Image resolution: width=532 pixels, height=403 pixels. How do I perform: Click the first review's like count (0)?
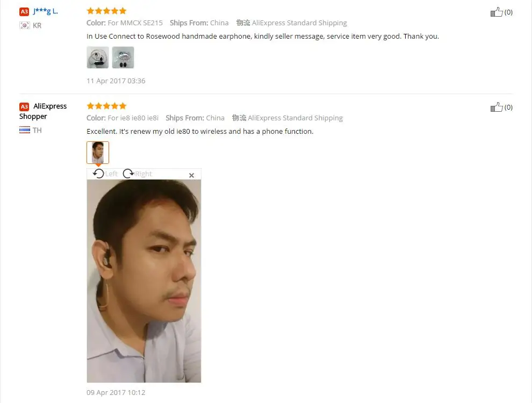click(x=508, y=12)
